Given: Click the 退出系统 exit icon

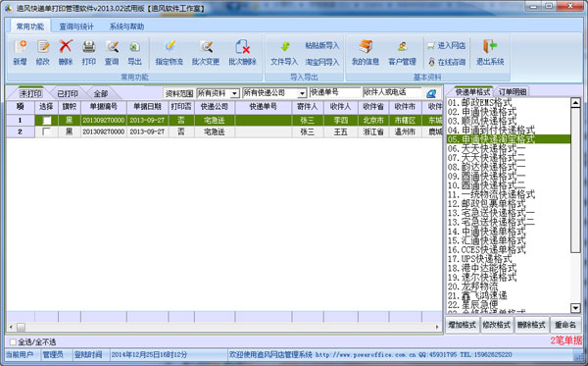Looking at the screenshot, I should (490, 46).
